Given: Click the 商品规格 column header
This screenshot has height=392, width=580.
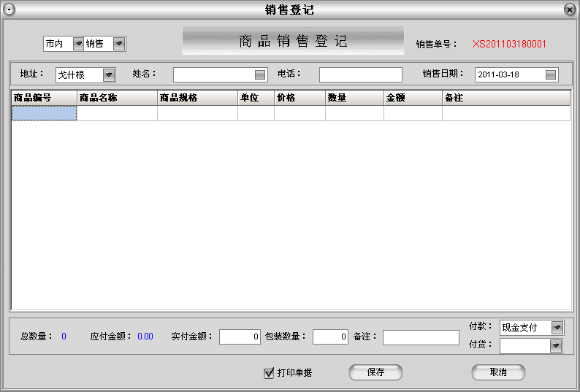Looking at the screenshot, I should (197, 98).
